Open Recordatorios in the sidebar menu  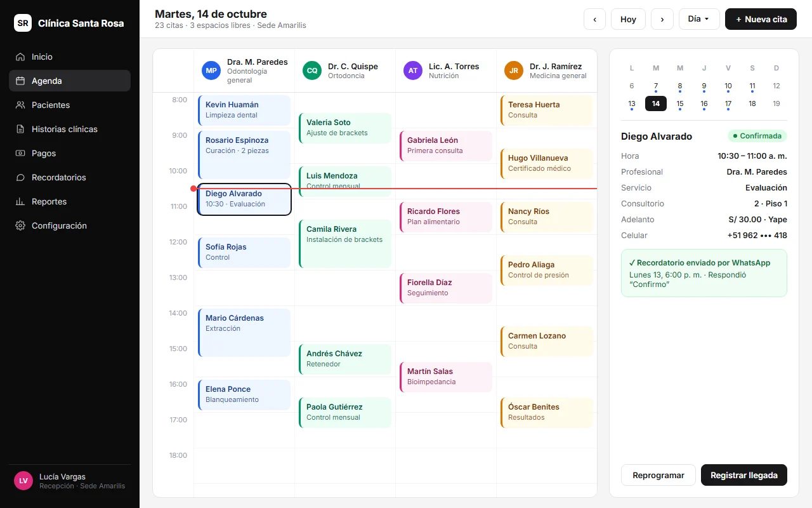coord(70,177)
